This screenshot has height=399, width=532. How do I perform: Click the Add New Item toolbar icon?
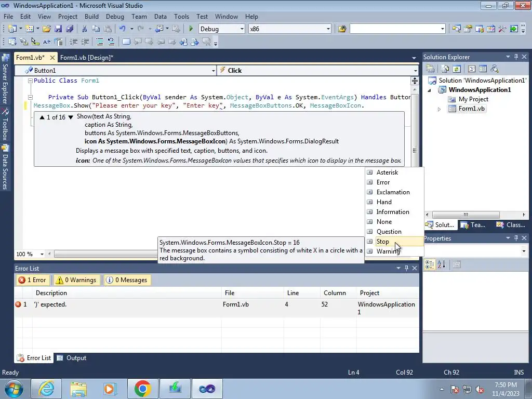[30, 29]
